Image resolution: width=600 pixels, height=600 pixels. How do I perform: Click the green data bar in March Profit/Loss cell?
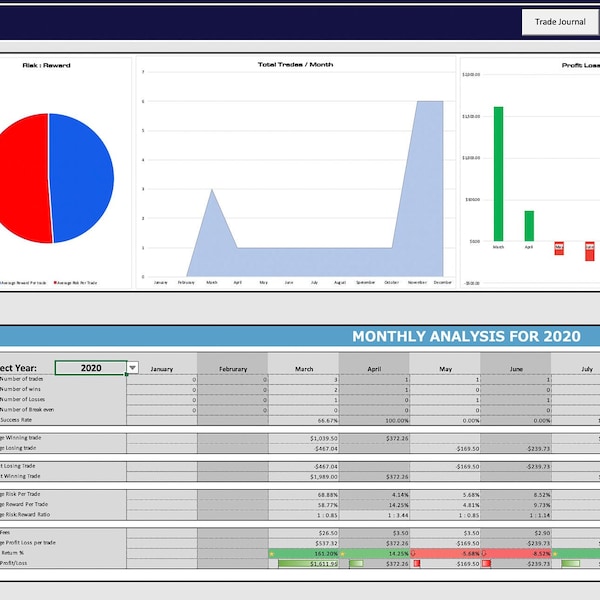308,563
